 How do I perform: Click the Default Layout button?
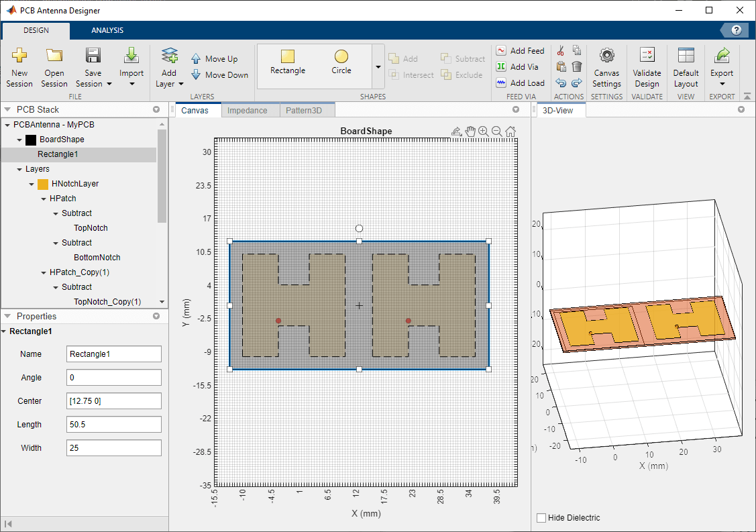pyautogui.click(x=686, y=67)
